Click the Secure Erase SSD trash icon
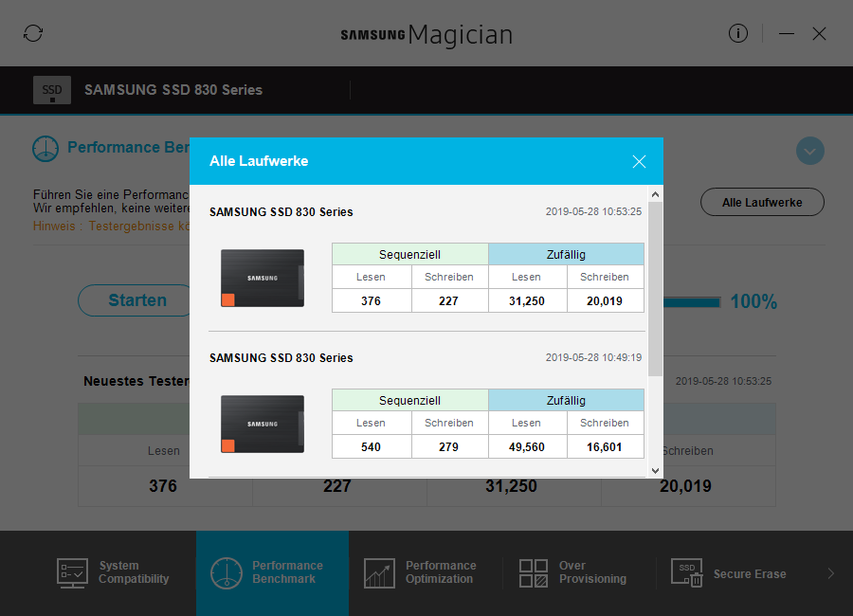The height and width of the screenshot is (616, 853). point(686,573)
